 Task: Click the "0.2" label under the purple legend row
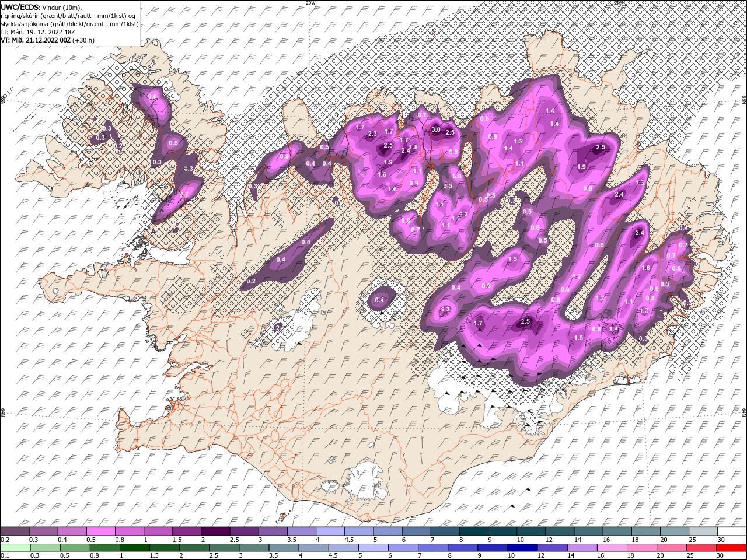[4, 540]
